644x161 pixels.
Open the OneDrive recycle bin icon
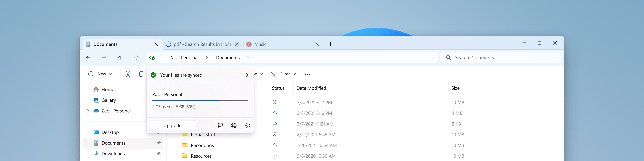(x=220, y=126)
